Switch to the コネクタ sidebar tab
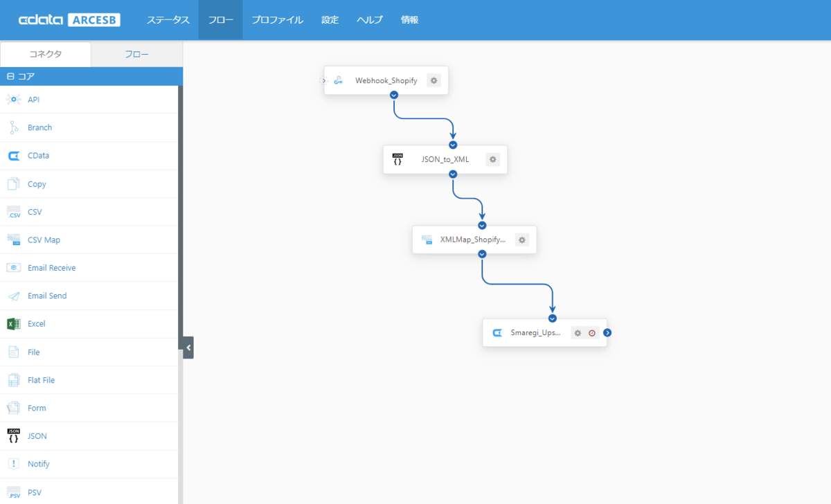831x504 pixels. click(46, 54)
